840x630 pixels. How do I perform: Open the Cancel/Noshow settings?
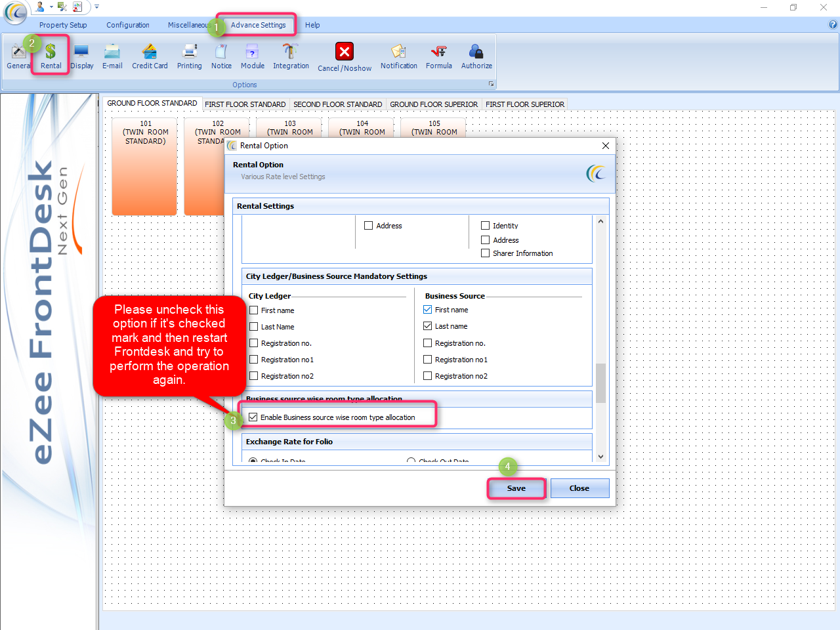pos(345,58)
